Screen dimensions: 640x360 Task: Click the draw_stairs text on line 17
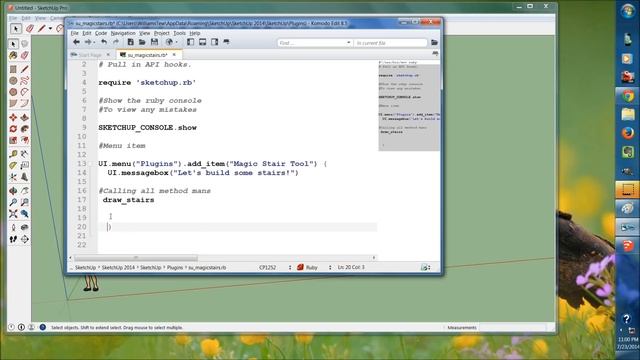tap(128, 200)
